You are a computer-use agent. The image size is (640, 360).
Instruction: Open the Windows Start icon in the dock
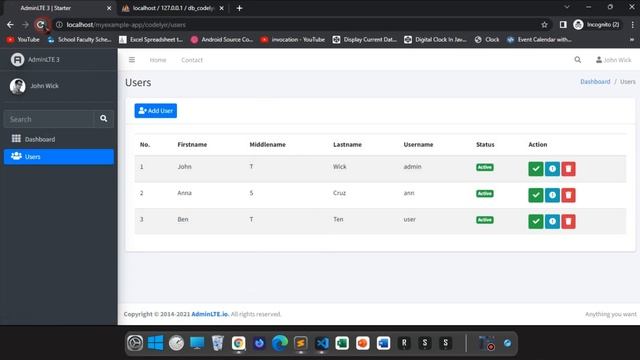coord(156,343)
